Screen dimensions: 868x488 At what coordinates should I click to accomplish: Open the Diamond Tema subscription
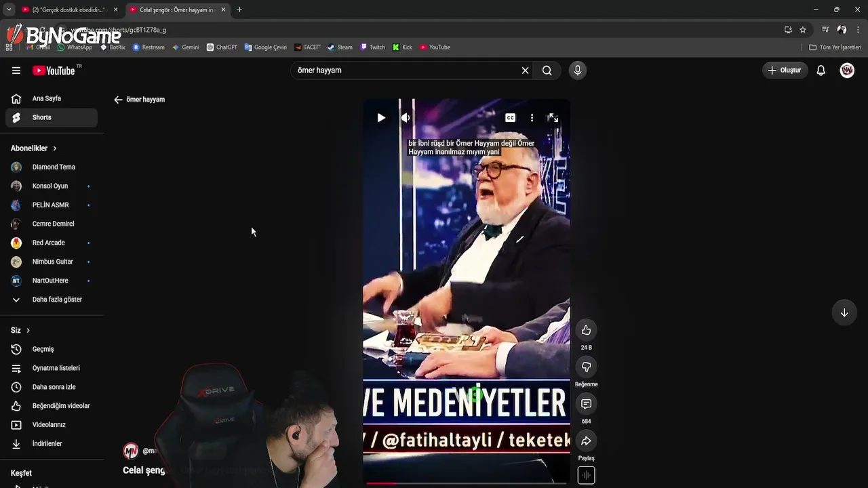[x=51, y=167]
